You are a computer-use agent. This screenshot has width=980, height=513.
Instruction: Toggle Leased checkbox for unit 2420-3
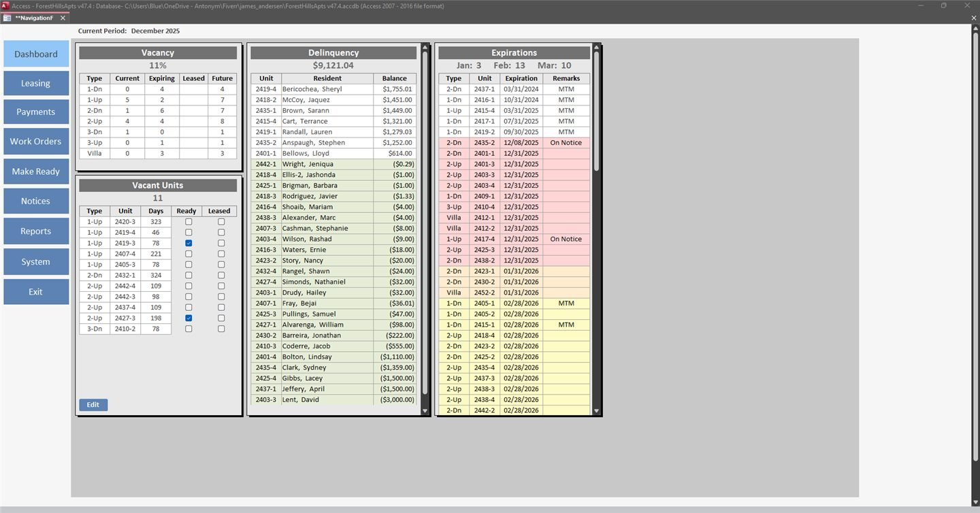click(221, 222)
